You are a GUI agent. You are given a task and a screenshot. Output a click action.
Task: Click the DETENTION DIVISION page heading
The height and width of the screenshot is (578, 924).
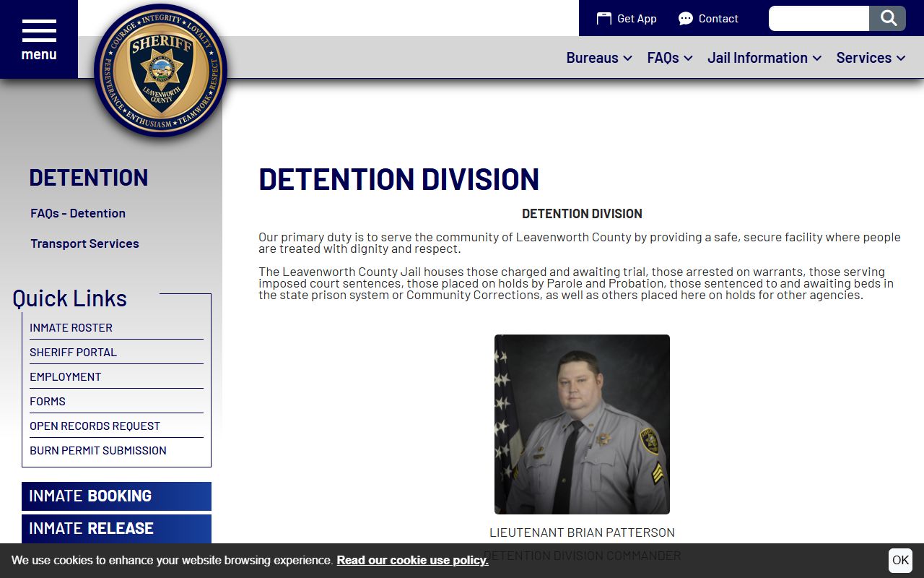point(399,179)
